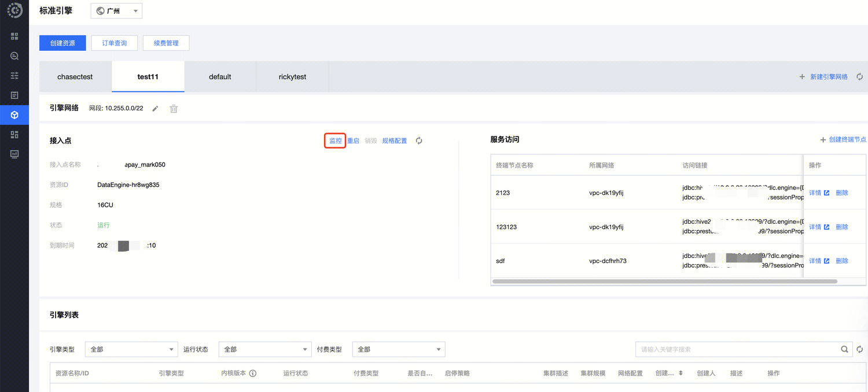The image size is (868, 392).
Task: Click the 创建资源 button
Action: [62, 43]
